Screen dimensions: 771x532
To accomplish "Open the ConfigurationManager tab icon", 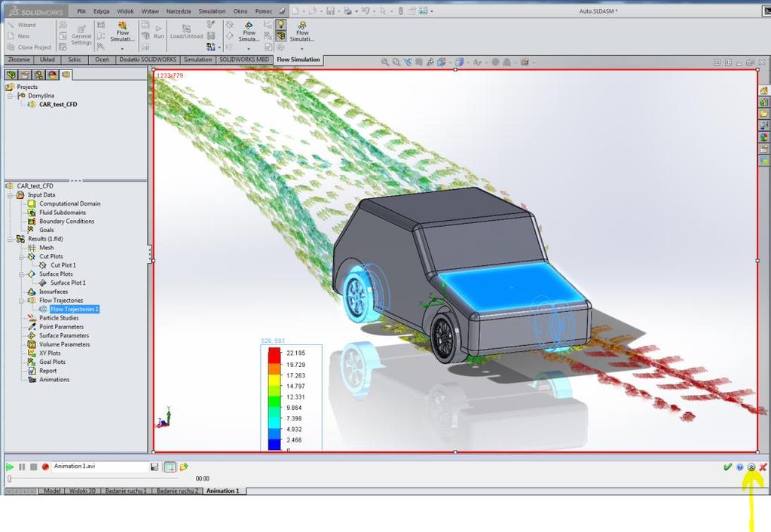I will coord(38,75).
